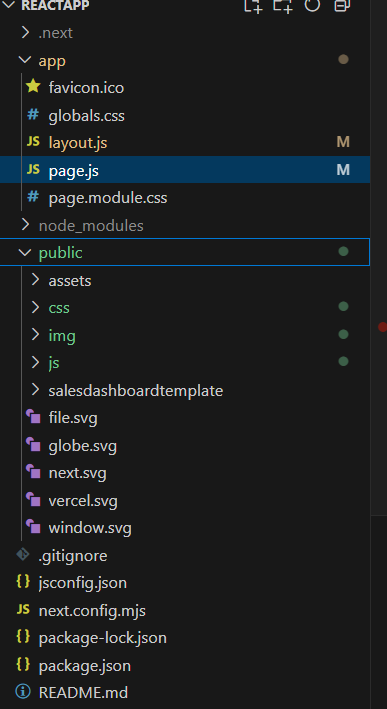
Task: Open the .gitignore file
Action: click(x=73, y=556)
